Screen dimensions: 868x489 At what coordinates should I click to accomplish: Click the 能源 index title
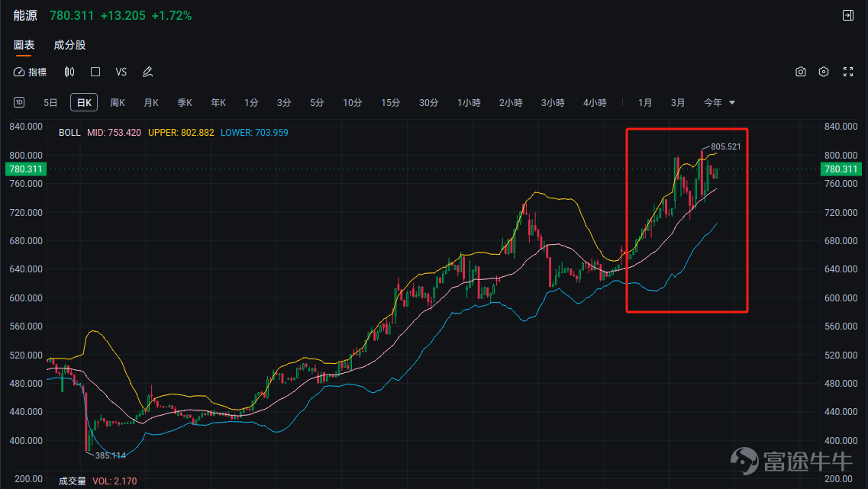(25, 15)
